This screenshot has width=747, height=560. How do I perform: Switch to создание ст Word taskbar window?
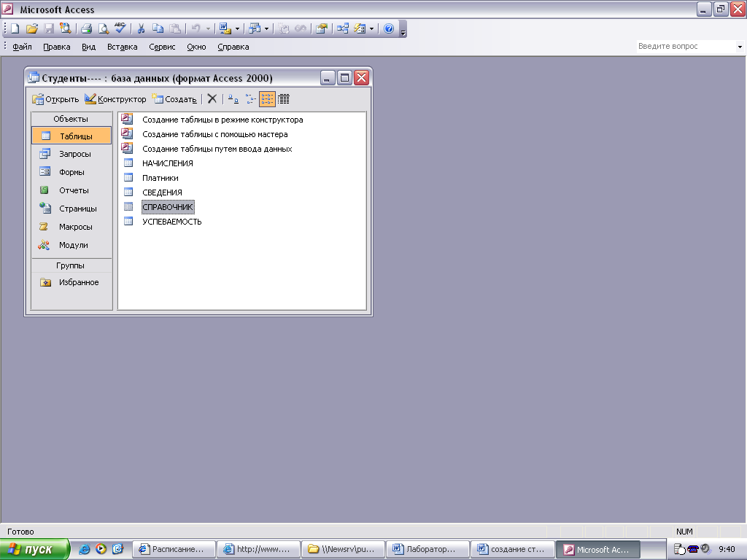(512, 549)
